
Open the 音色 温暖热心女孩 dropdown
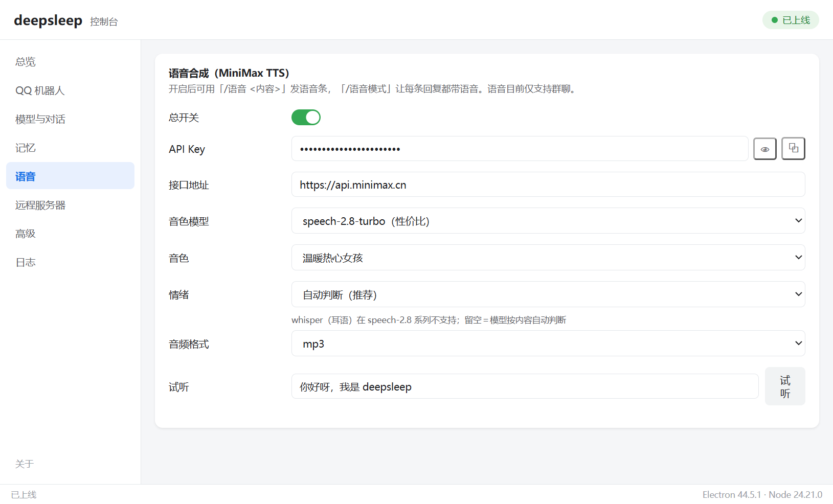click(548, 258)
